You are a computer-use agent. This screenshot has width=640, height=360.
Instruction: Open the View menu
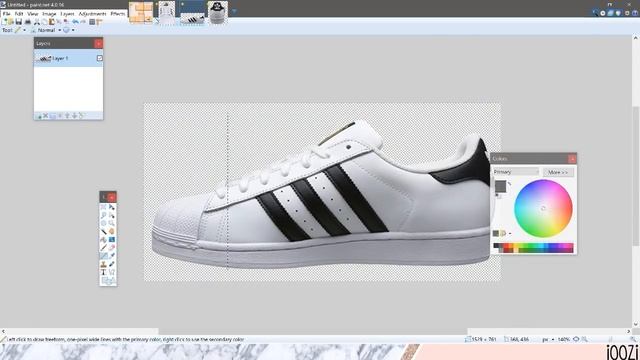click(x=33, y=13)
